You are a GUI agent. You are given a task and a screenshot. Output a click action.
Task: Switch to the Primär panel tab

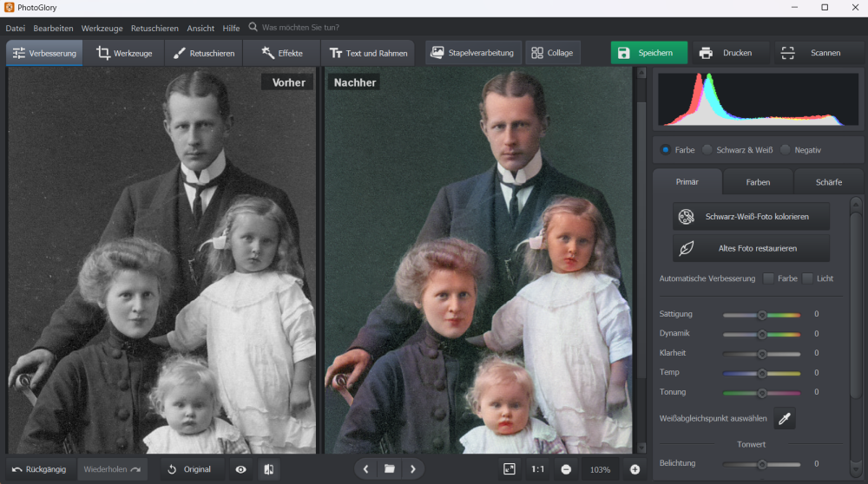[687, 182]
